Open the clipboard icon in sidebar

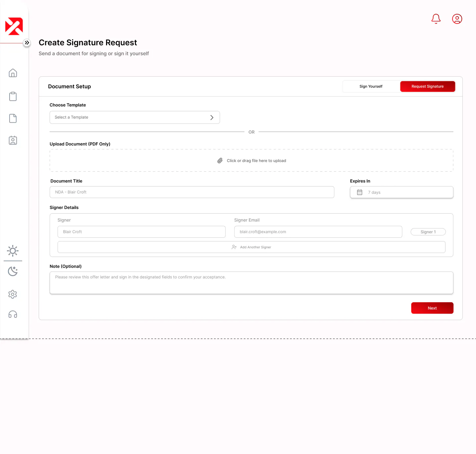[x=13, y=96]
